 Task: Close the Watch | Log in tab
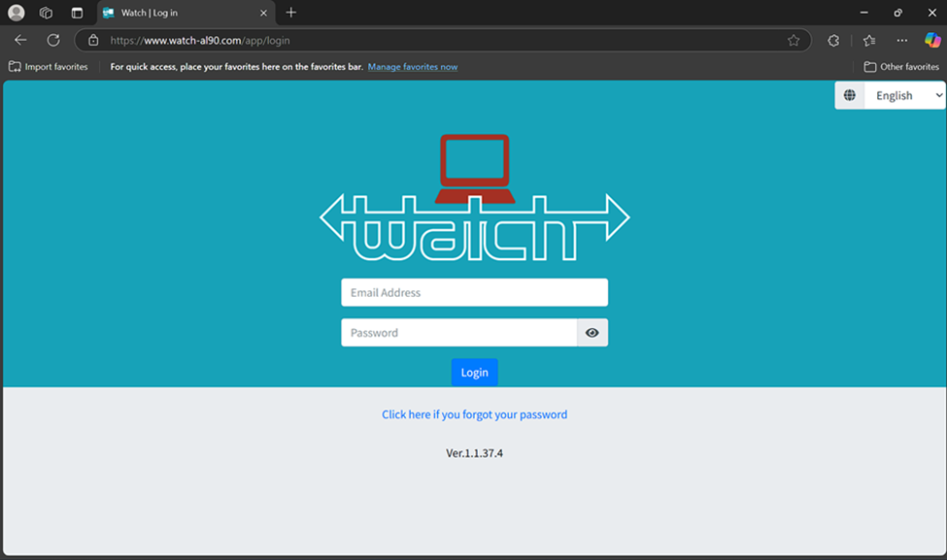[263, 13]
